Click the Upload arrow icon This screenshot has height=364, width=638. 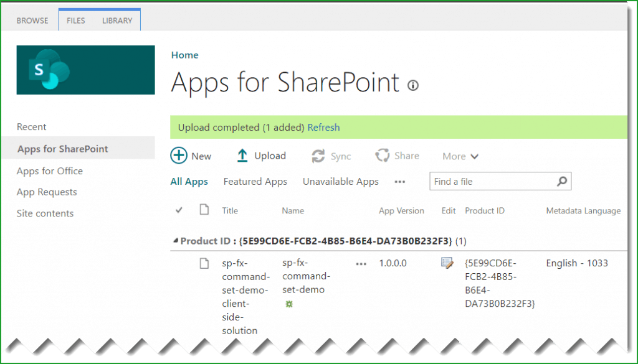242,156
